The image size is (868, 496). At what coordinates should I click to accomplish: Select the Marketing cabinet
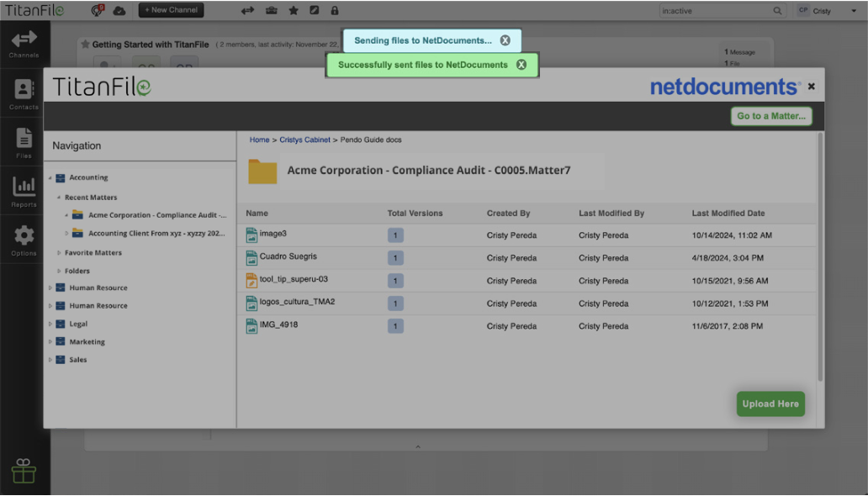click(x=87, y=341)
